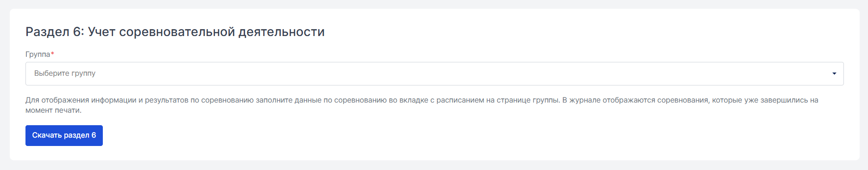
Task: Click the 'Группа' field label
Action: [x=38, y=54]
